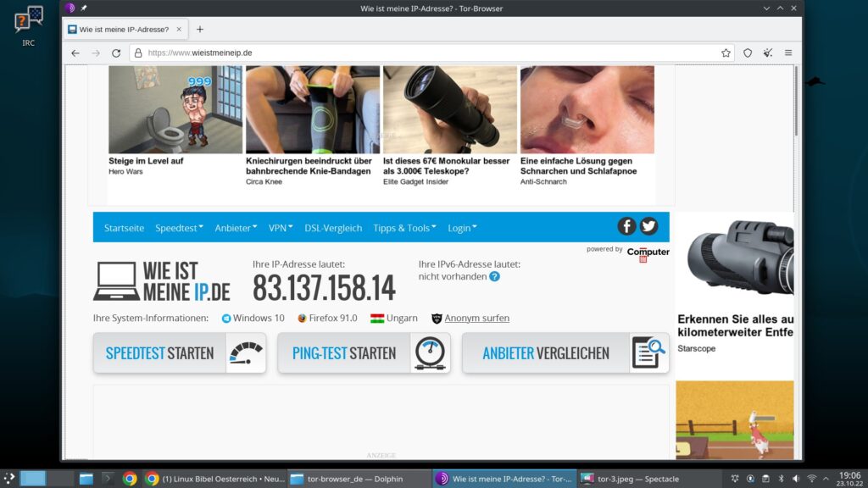The height and width of the screenshot is (488, 868).
Task: Open the Twitter icon in the site header
Action: pyautogui.click(x=648, y=226)
